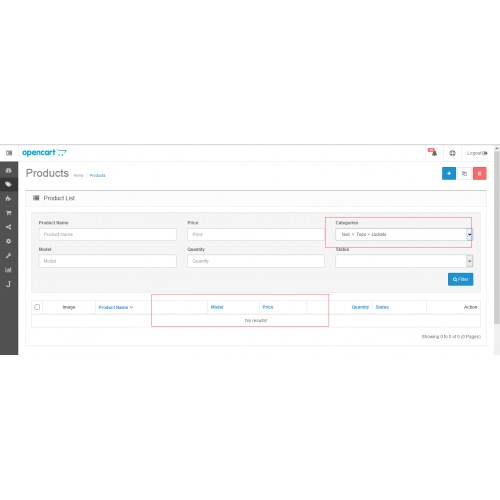Screen dimensions: 500x500
Task: Open the Catalog tag icon in sidebar
Action: tap(9, 184)
